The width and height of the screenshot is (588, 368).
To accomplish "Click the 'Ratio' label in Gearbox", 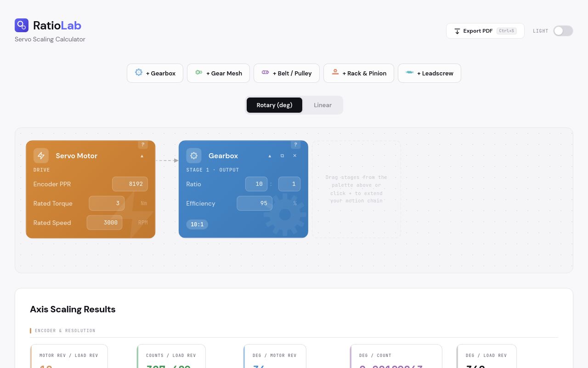I will click(193, 184).
